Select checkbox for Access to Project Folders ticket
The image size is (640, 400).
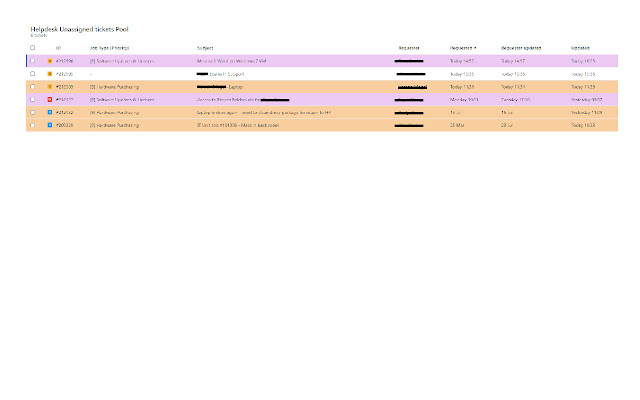(33, 100)
